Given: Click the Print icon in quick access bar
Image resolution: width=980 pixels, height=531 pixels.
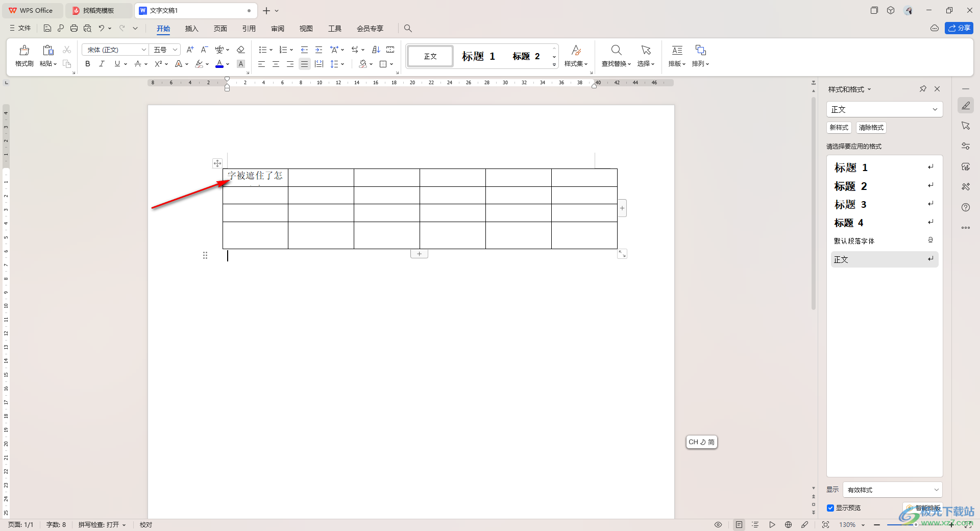Looking at the screenshot, I should (74, 28).
